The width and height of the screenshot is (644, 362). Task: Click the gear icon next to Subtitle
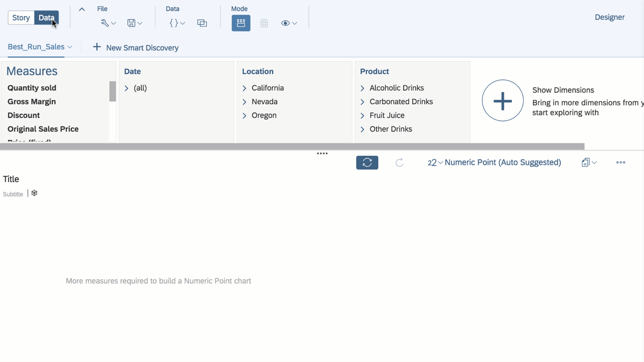[x=34, y=193]
